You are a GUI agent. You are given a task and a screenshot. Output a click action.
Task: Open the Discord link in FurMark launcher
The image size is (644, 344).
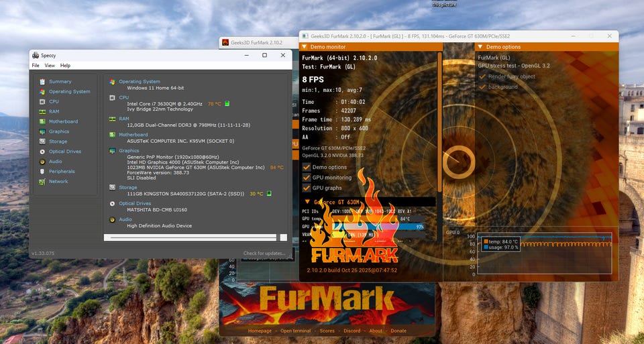pyautogui.click(x=352, y=331)
